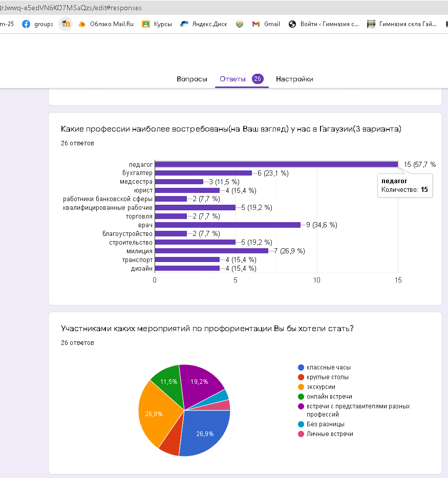Open the Gmail bookmark

(x=266, y=24)
